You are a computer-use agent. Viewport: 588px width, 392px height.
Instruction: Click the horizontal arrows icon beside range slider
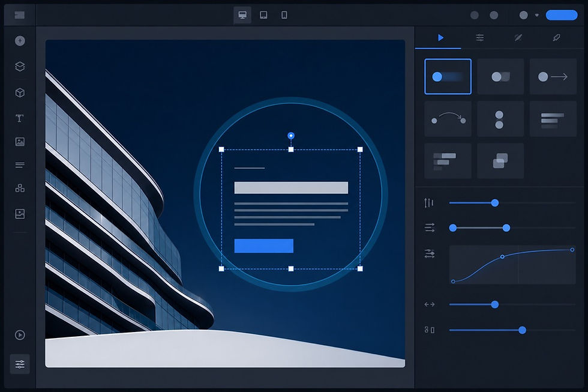(430, 228)
